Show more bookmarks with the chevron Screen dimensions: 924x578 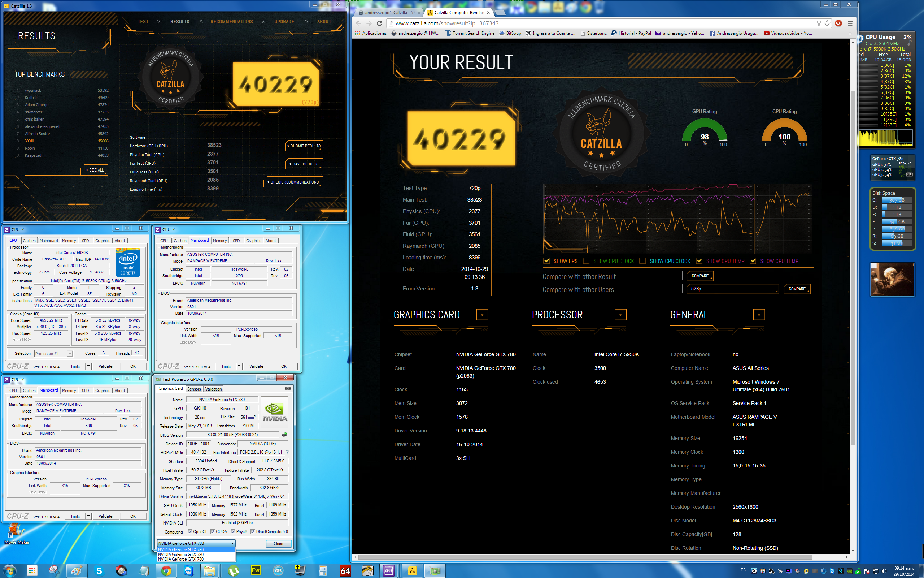point(850,33)
